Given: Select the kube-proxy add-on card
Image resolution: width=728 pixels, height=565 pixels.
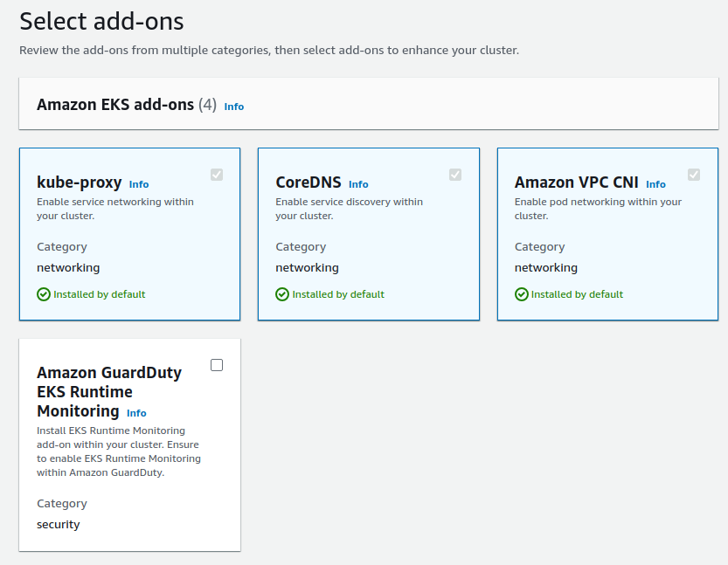Looking at the screenshot, I should coord(129,234).
